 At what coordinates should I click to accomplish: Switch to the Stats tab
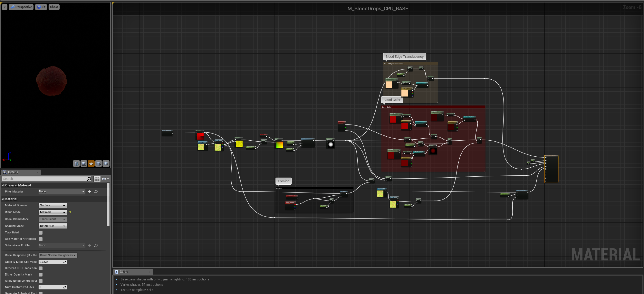[123, 272]
